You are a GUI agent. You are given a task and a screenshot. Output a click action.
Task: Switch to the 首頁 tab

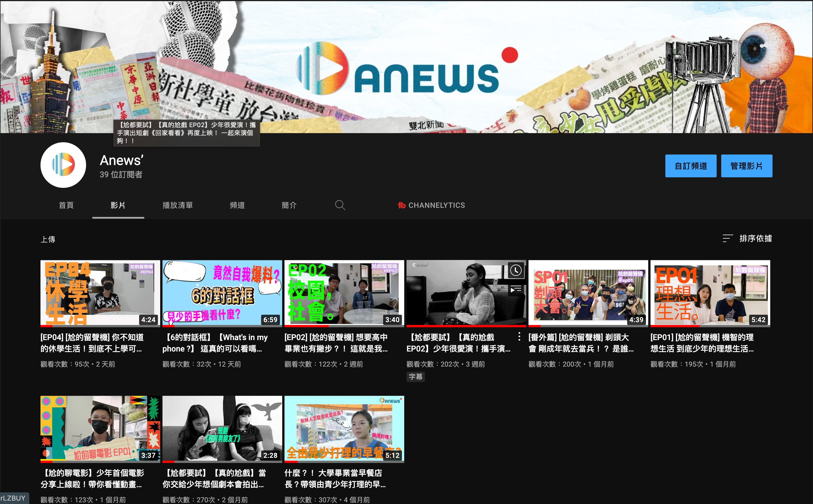[x=66, y=205]
